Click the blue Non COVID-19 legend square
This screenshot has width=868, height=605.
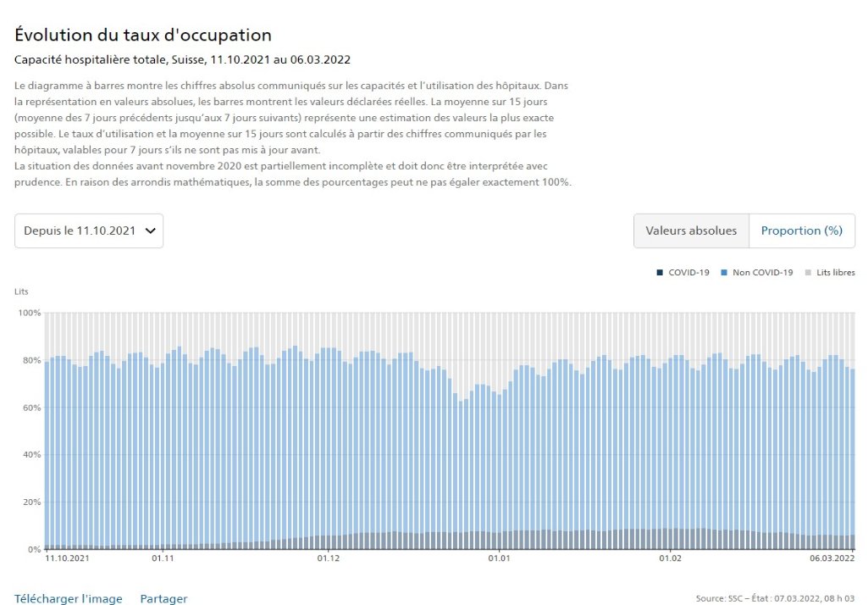[723, 273]
